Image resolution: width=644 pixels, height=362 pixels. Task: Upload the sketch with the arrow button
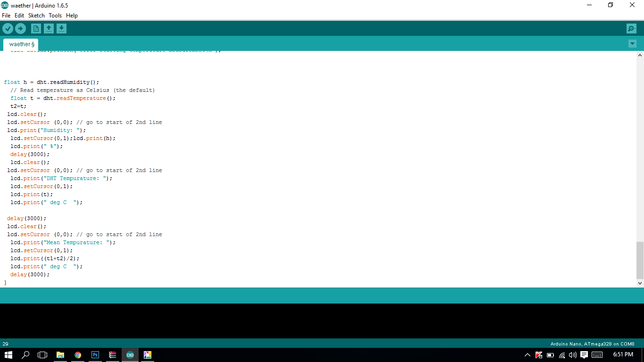pos(20,29)
